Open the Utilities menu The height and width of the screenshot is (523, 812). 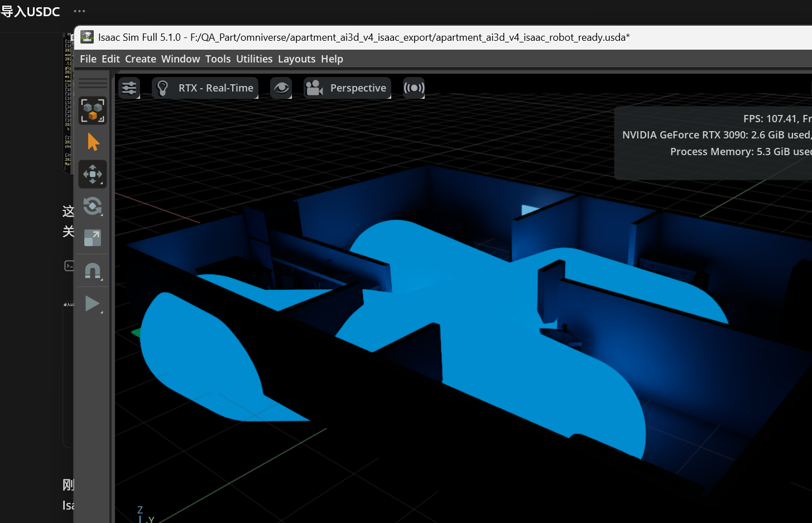(254, 59)
